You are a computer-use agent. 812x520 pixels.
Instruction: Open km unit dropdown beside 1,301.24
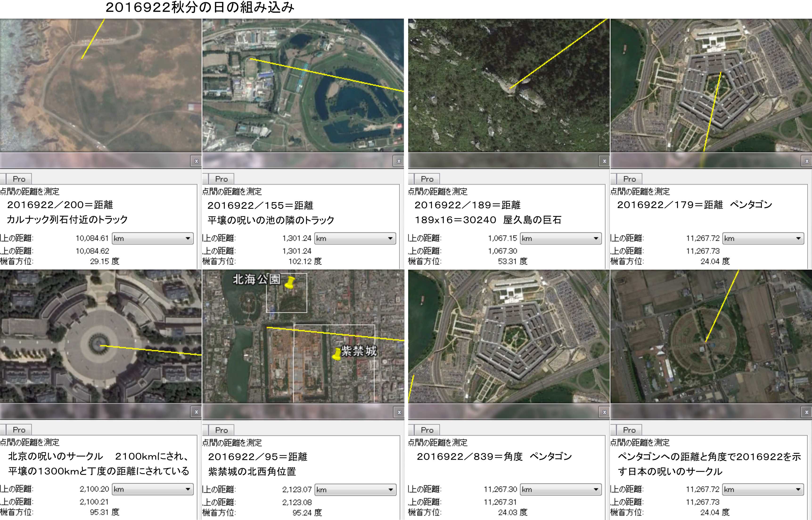point(355,238)
